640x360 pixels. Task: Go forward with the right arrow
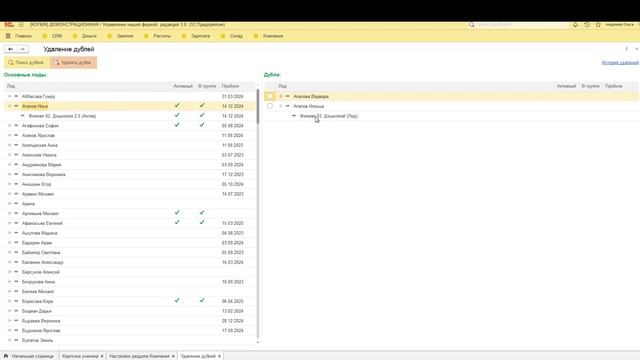(22, 49)
